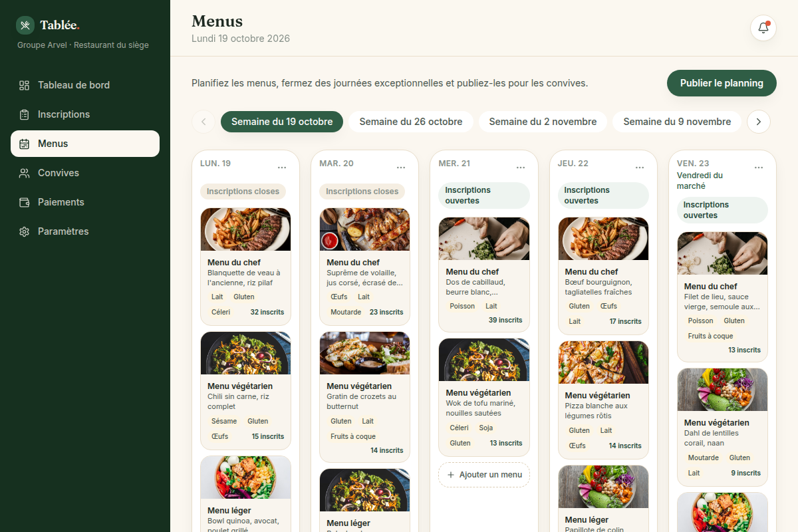Image resolution: width=798 pixels, height=532 pixels.
Task: Go to previous weeks with left chevron
Action: tap(203, 122)
